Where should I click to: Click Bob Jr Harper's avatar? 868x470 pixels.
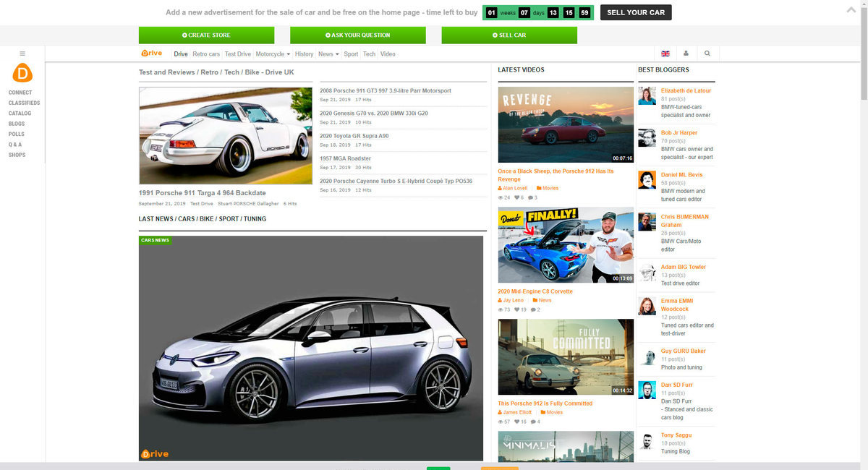(x=647, y=138)
